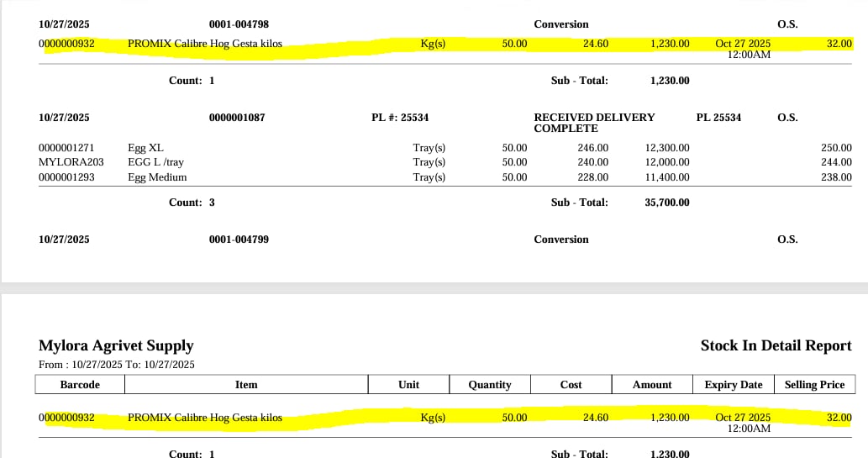Click document number 0001-004799
This screenshot has width=868, height=458.
coord(239,240)
